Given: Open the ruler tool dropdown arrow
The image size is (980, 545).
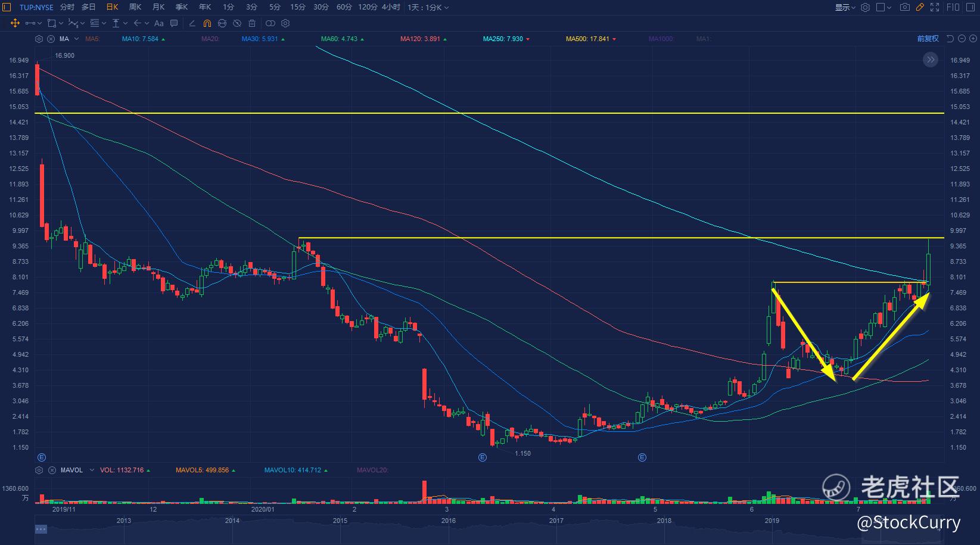Looking at the screenshot, I should [125, 23].
